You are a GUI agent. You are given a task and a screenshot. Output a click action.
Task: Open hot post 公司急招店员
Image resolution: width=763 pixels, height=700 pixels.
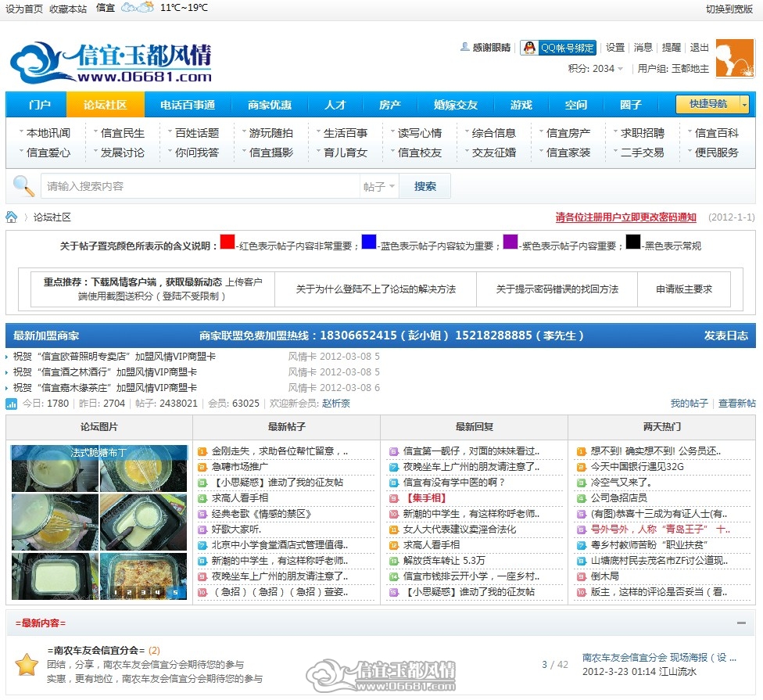618,498
